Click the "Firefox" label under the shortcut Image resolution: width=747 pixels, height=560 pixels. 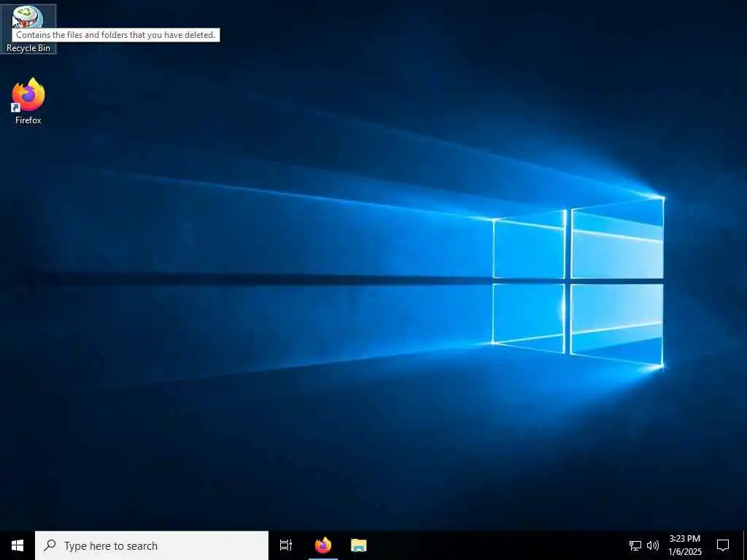click(28, 120)
